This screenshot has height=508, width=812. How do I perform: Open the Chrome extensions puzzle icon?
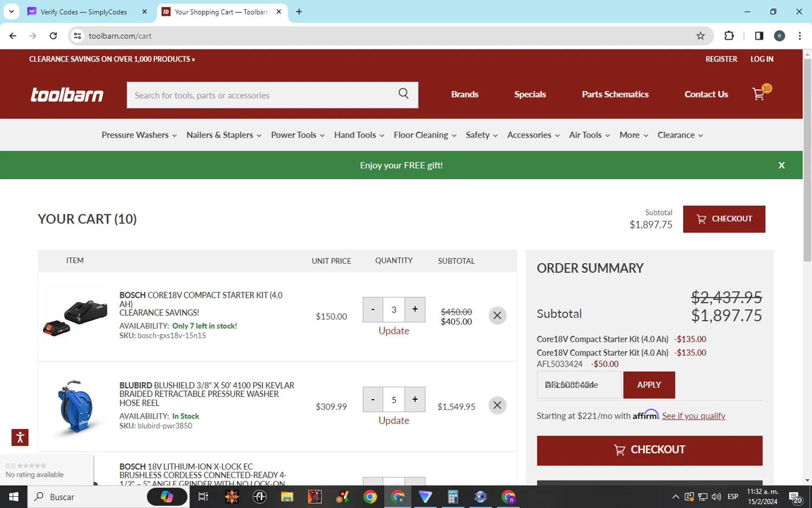729,36
